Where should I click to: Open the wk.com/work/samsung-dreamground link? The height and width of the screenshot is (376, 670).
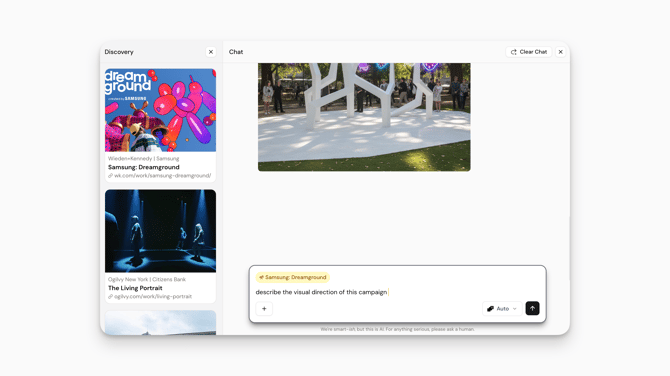click(x=162, y=176)
